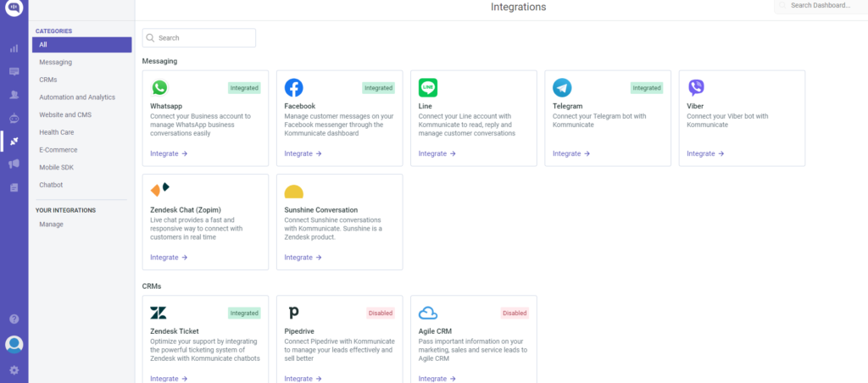Click Disabled badge on Agile CRM card
This screenshot has height=383, width=868.
(x=515, y=314)
